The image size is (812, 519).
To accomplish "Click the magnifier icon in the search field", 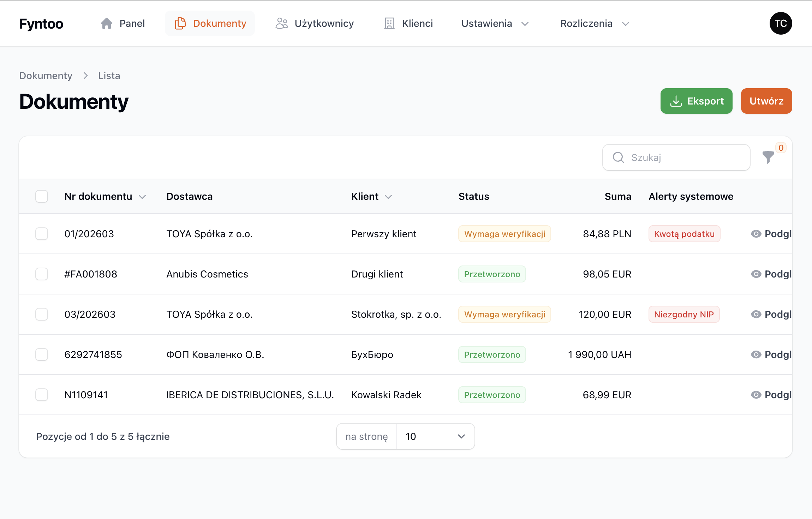I will tap(618, 157).
